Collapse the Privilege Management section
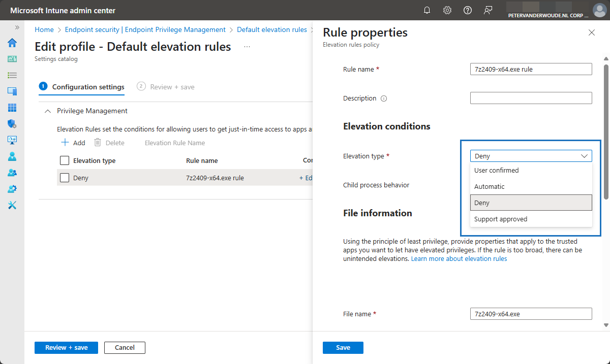610x364 pixels. pyautogui.click(x=48, y=111)
